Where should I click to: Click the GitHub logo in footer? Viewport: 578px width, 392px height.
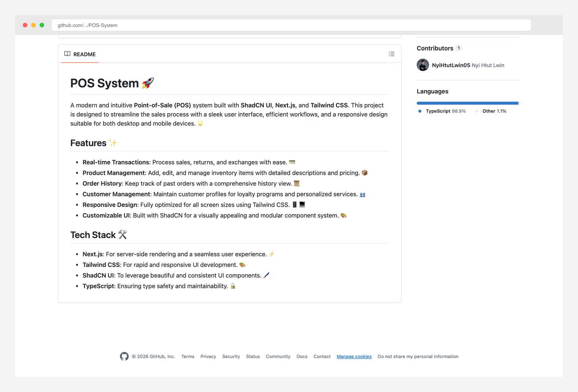(x=124, y=356)
